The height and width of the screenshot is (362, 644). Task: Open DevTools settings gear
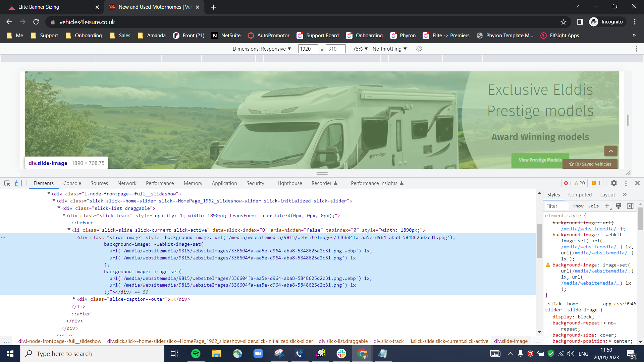[x=614, y=183]
